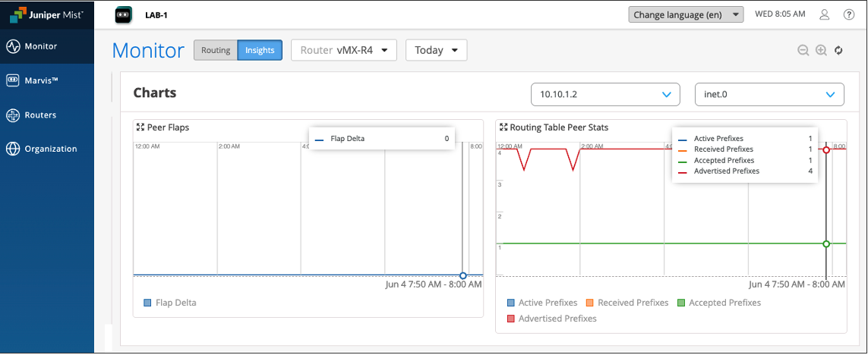Click the LAB-1 organization avatar icon
The width and height of the screenshot is (868, 355).
pos(123,14)
